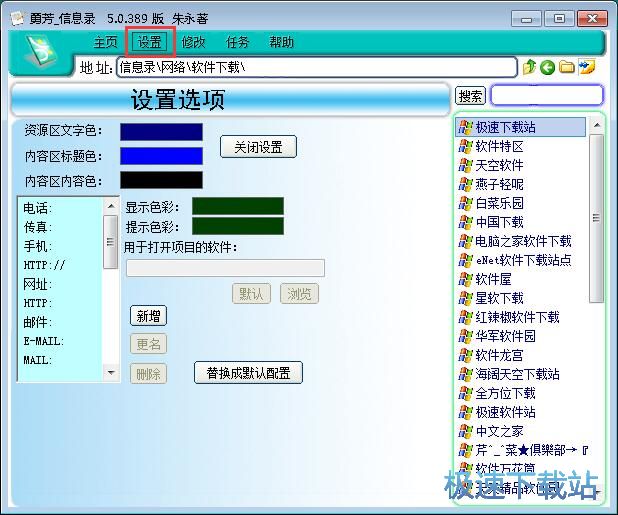This screenshot has height=515, width=618.
Task: Click the 新增 button
Action: 148,316
